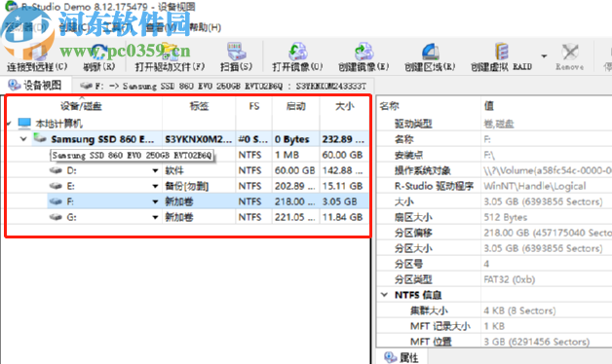Click the Samsung SSD hard drive icon
The image size is (612, 364).
(40, 138)
